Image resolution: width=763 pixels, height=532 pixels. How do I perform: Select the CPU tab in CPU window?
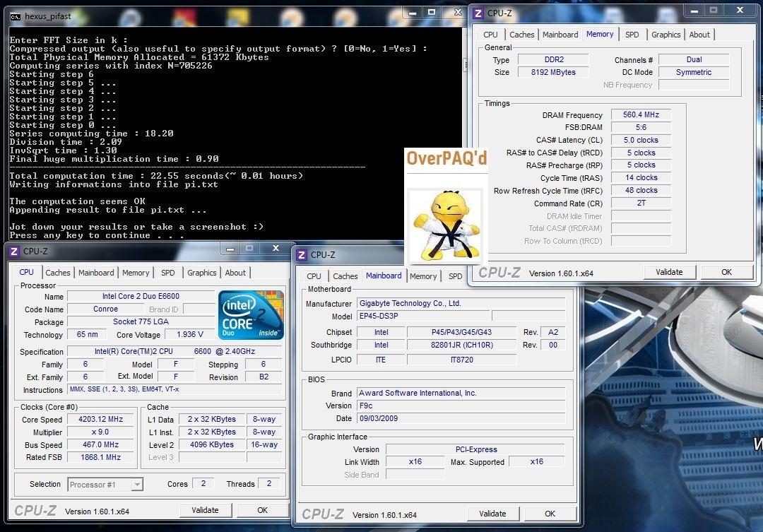pos(26,272)
